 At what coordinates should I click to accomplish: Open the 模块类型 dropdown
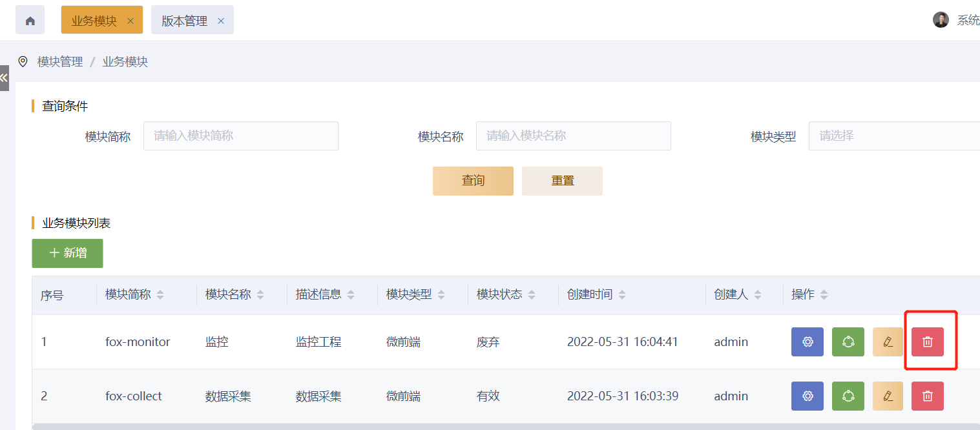[894, 136]
